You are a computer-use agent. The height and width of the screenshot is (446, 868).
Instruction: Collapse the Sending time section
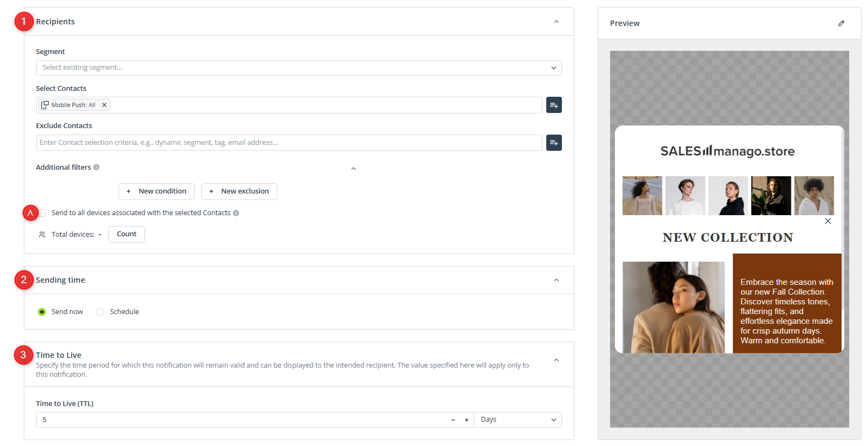556,280
